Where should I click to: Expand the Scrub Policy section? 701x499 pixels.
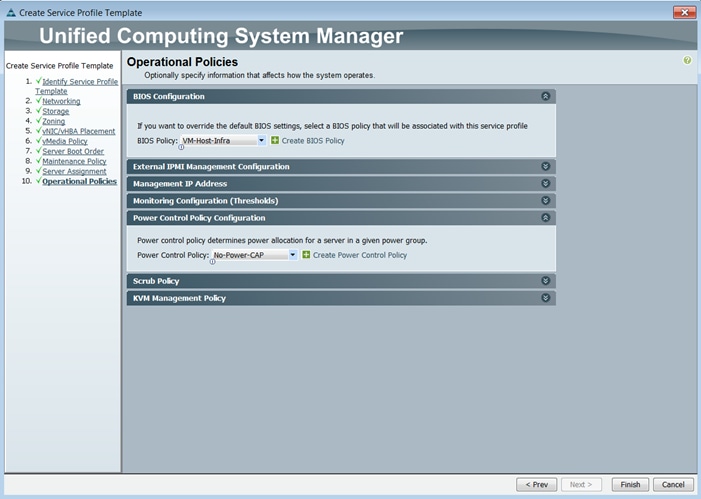545,281
